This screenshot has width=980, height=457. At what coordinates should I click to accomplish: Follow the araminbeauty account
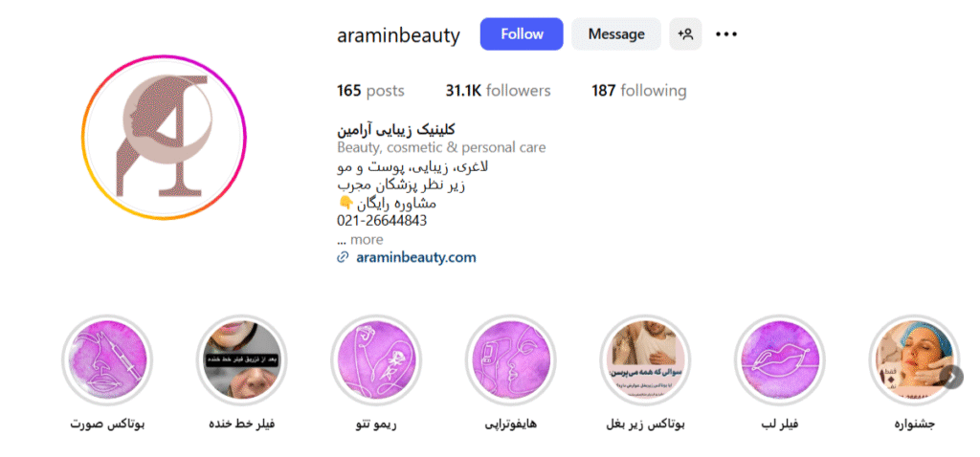[x=522, y=33]
